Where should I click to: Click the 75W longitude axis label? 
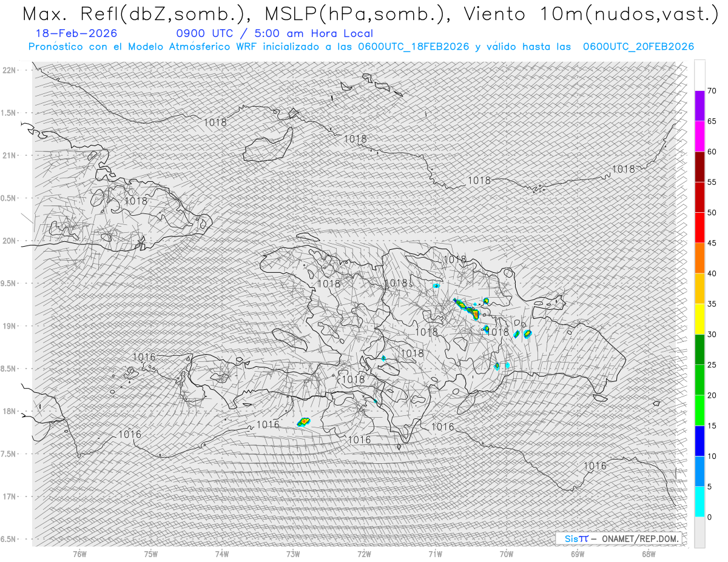coord(150,554)
